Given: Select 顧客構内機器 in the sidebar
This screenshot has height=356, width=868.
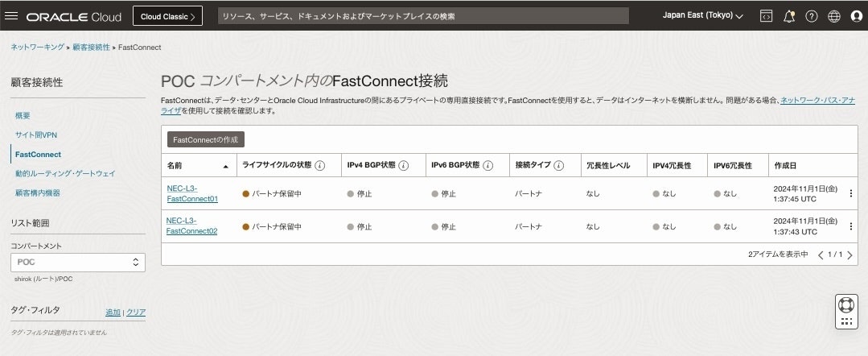Looking at the screenshot, I should click(x=38, y=193).
